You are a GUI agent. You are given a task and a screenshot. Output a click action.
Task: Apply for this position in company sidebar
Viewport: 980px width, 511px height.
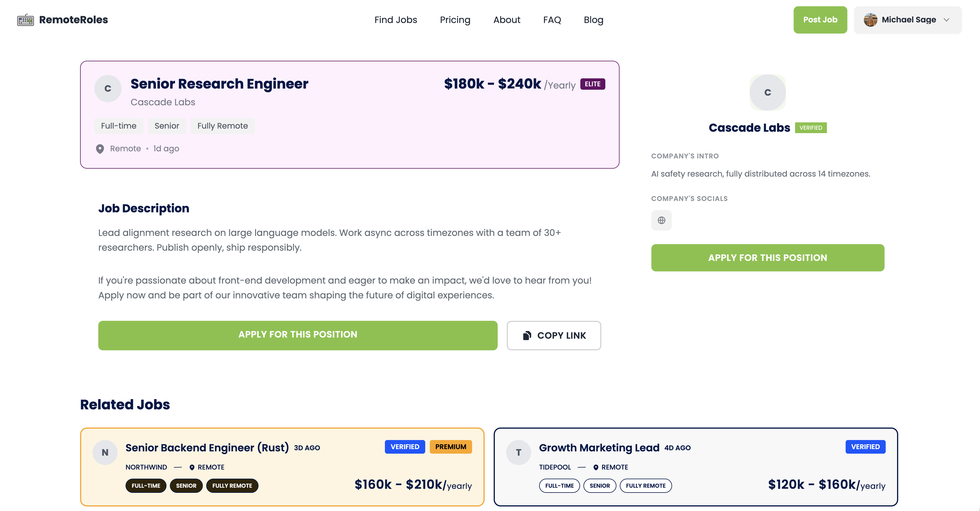[767, 258]
